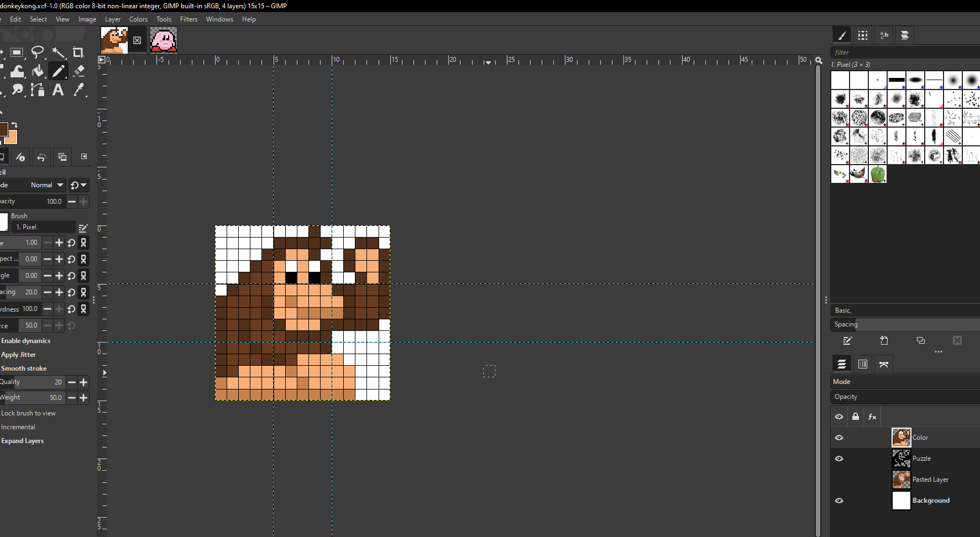Open the Filters menu

click(x=188, y=19)
